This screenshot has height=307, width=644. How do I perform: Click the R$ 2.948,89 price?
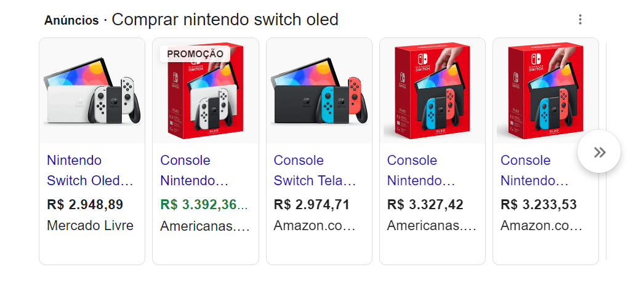[x=85, y=204]
